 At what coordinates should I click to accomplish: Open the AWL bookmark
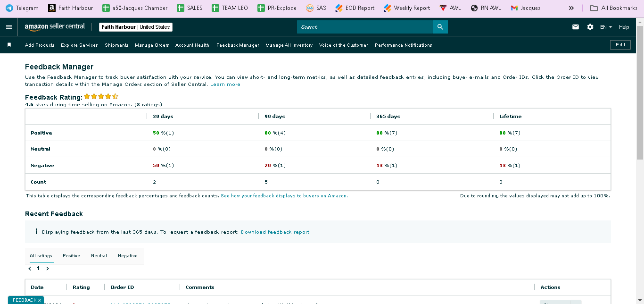tap(450, 8)
